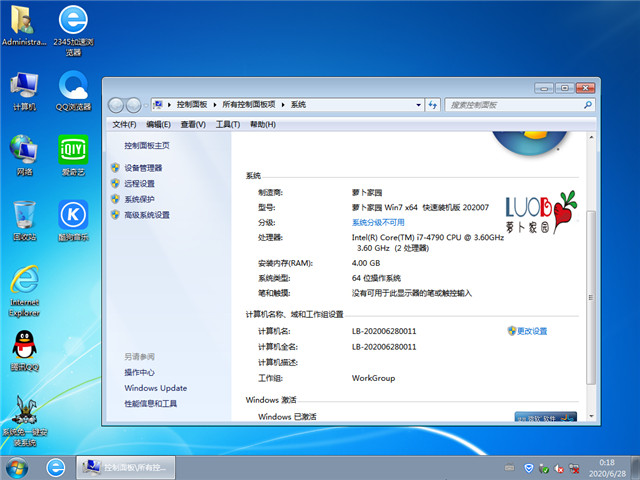Click the scrollbar down arrow

[x=591, y=416]
